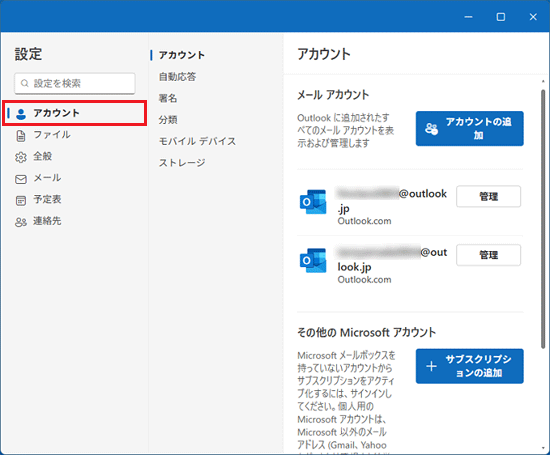Click the アカウントの追加 button
The height and width of the screenshot is (455, 550).
click(x=470, y=128)
